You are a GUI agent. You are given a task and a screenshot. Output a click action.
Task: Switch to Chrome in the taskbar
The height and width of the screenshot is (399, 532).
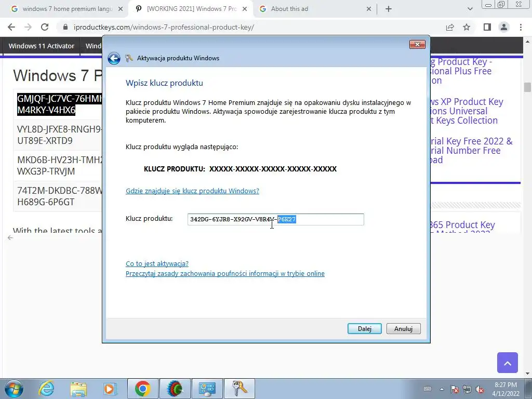point(142,389)
